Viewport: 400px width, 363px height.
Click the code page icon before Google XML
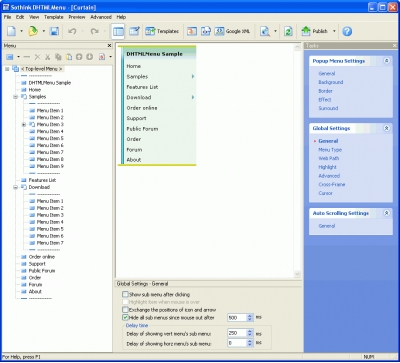[x=206, y=31]
